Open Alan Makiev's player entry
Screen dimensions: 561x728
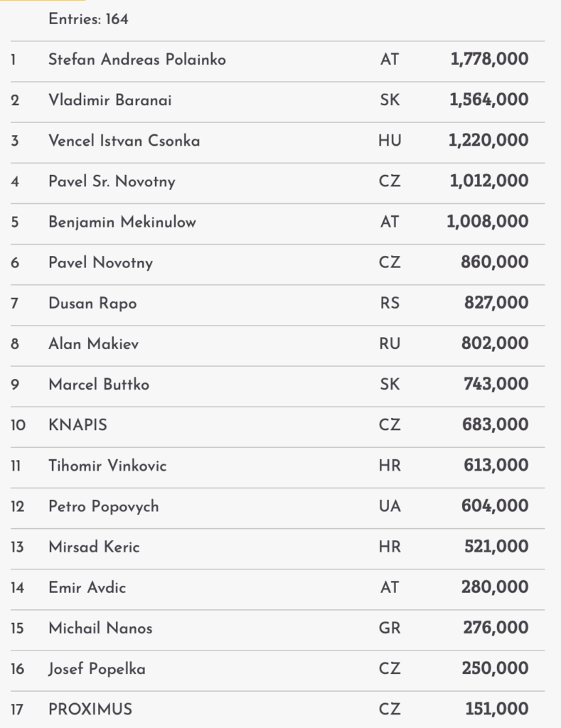tap(93, 344)
